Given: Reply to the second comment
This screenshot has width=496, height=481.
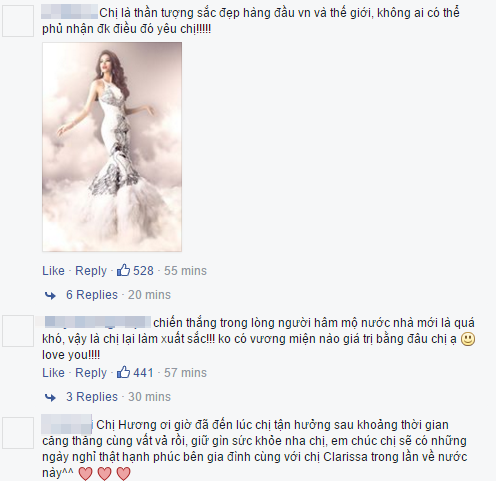Looking at the screenshot, I should click(91, 373).
